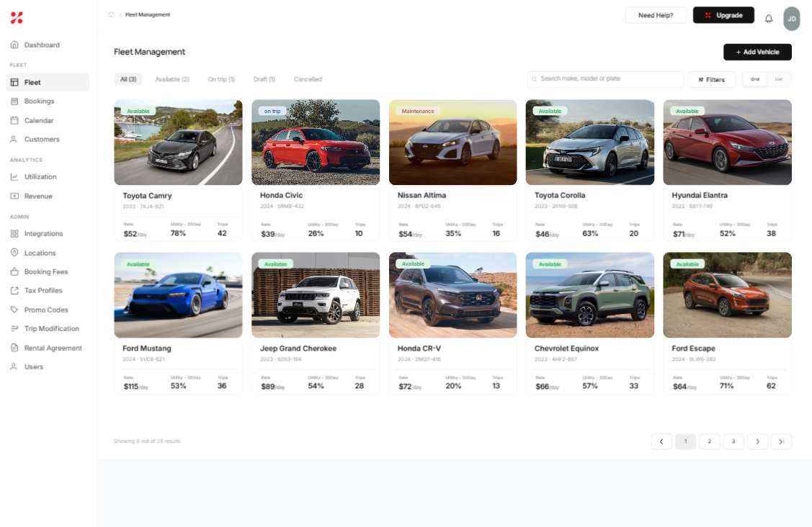
Task: Open the Chevrolet Equinox photo
Action: click(x=590, y=295)
